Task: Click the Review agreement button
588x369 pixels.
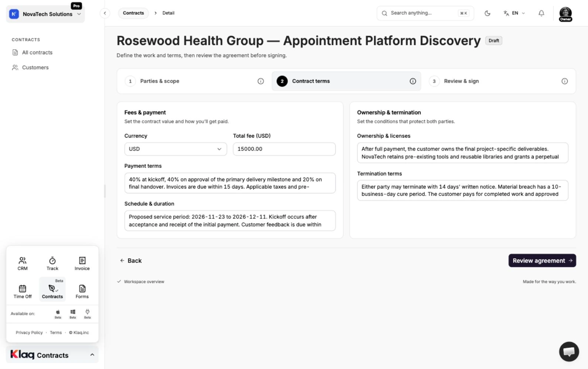Action: 542,261
